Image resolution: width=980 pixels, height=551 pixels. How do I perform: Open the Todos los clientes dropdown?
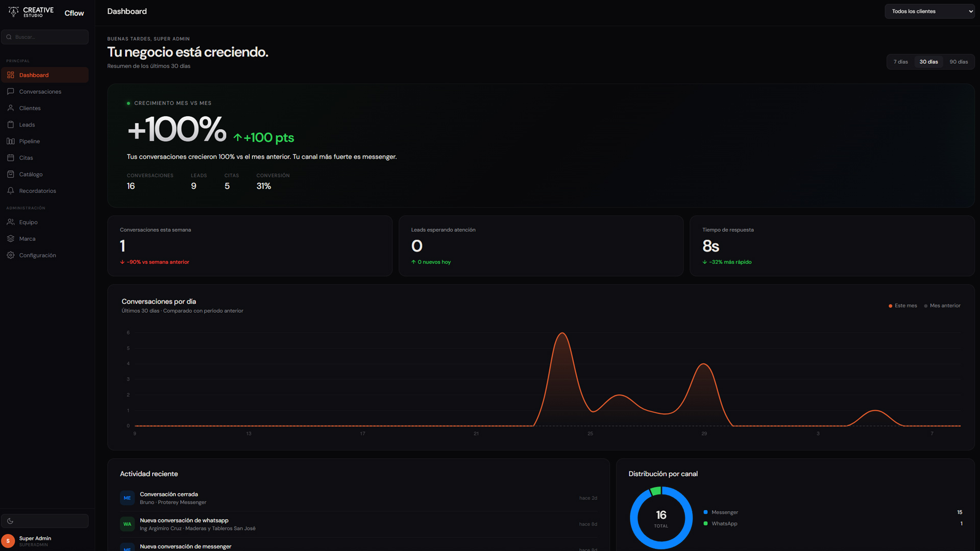(x=929, y=11)
